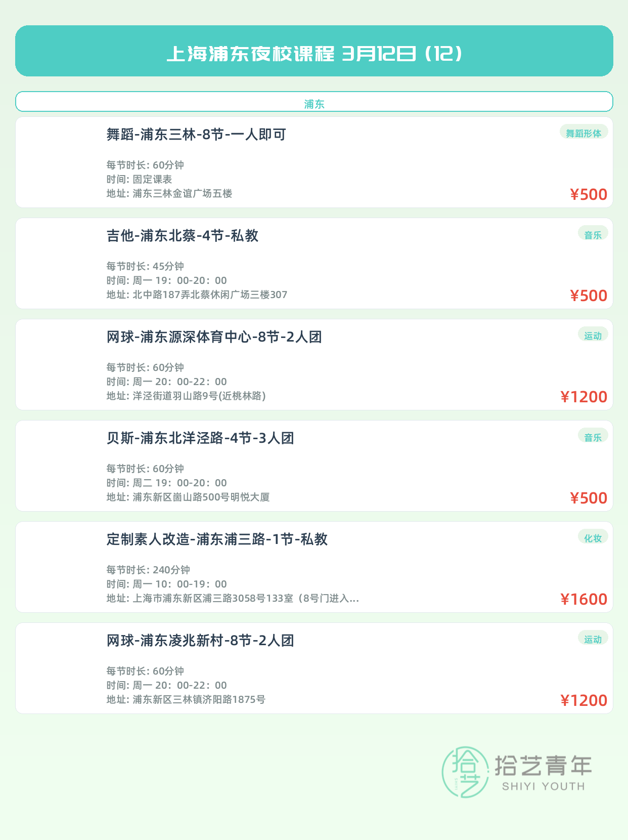Click the 化妆 category tag
This screenshot has height=840, width=628.
click(593, 538)
